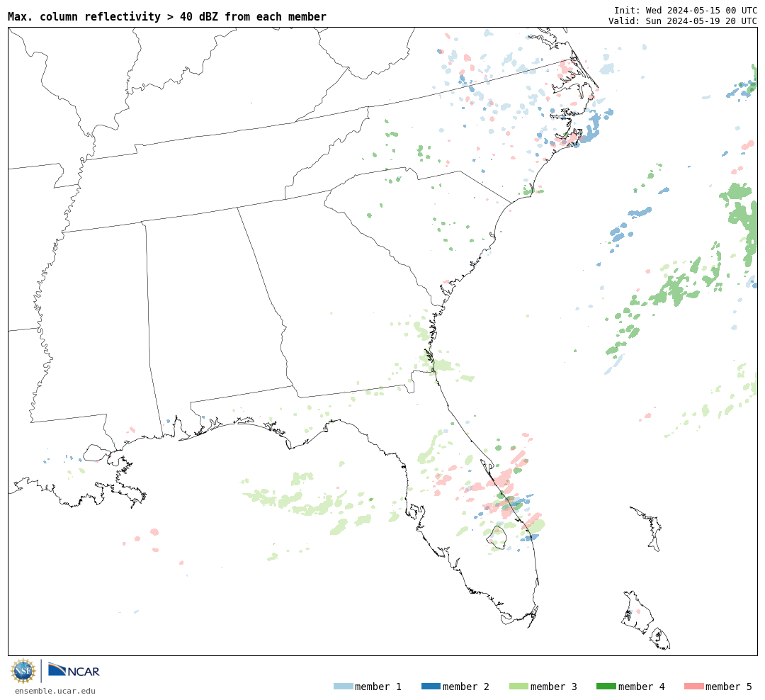The width and height of the screenshot is (765, 700).
Task: Click the member 4 dark green swatch
Action: 606,687
